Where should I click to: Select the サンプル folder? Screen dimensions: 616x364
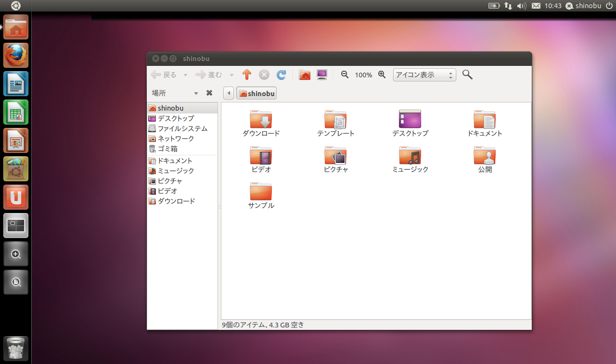(261, 195)
